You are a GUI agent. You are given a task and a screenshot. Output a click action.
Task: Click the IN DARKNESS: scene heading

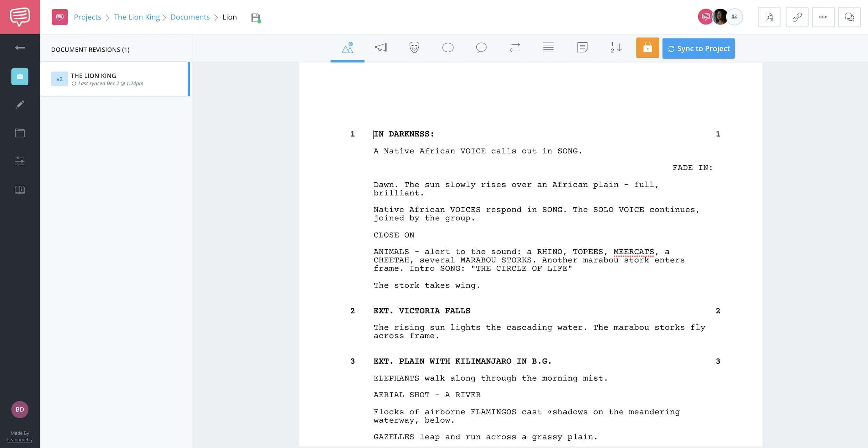click(x=404, y=134)
